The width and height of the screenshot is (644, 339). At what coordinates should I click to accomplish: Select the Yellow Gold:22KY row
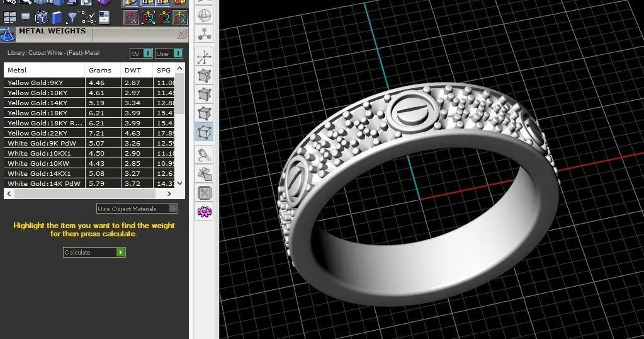pos(89,133)
